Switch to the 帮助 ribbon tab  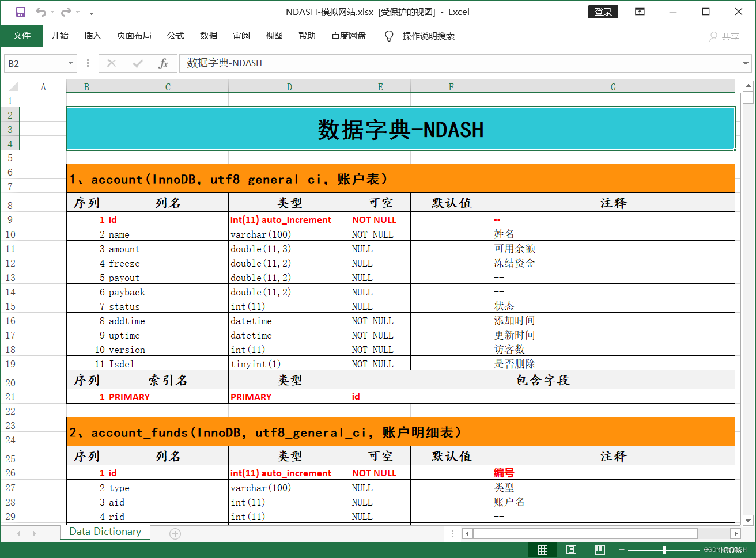point(307,36)
